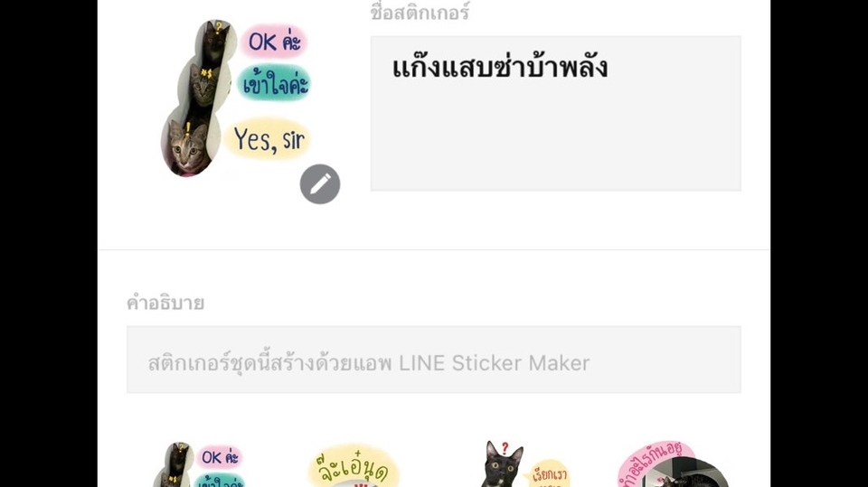Click the คำอธิบาย label above description field
The image size is (868, 487).
[165, 303]
